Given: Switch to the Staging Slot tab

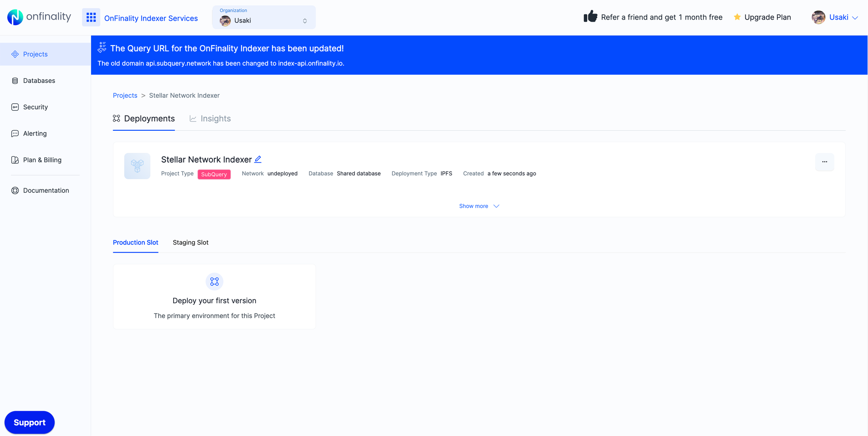Looking at the screenshot, I should (191, 242).
